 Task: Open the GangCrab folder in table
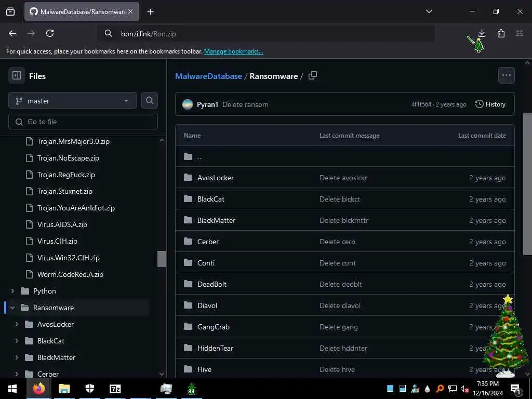214,327
